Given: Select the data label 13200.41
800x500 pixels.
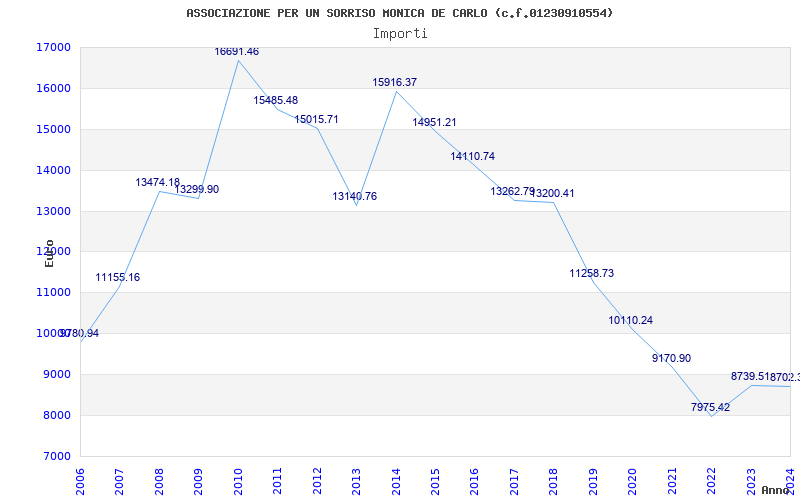Looking at the screenshot, I should coord(552,193).
